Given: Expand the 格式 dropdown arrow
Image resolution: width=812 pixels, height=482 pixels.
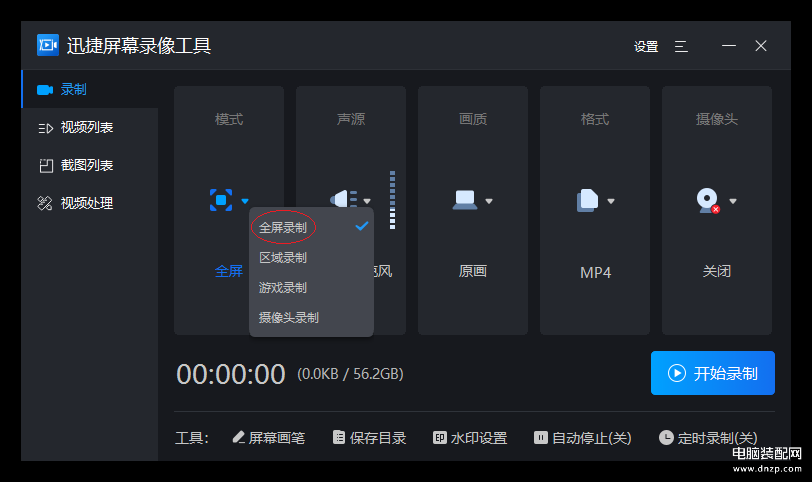Looking at the screenshot, I should point(611,201).
